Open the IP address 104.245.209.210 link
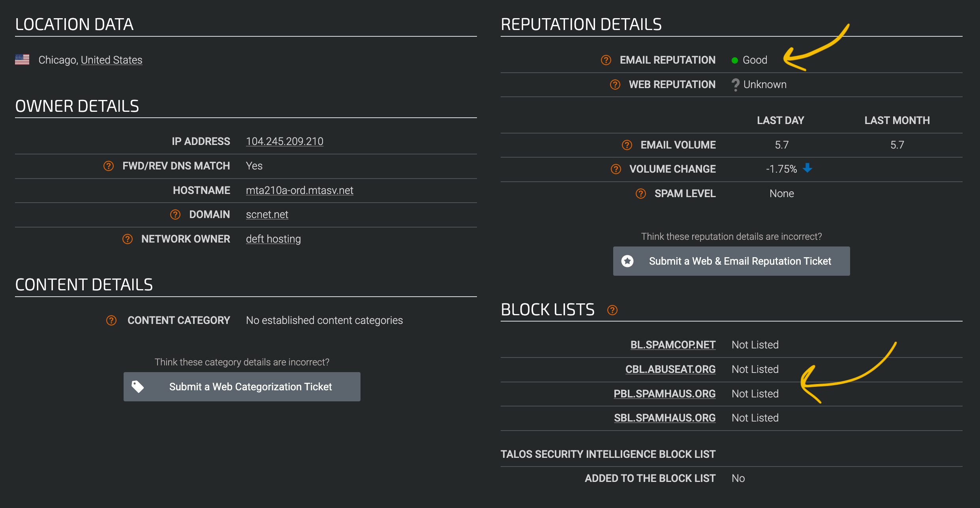The width and height of the screenshot is (980, 508). 285,141
